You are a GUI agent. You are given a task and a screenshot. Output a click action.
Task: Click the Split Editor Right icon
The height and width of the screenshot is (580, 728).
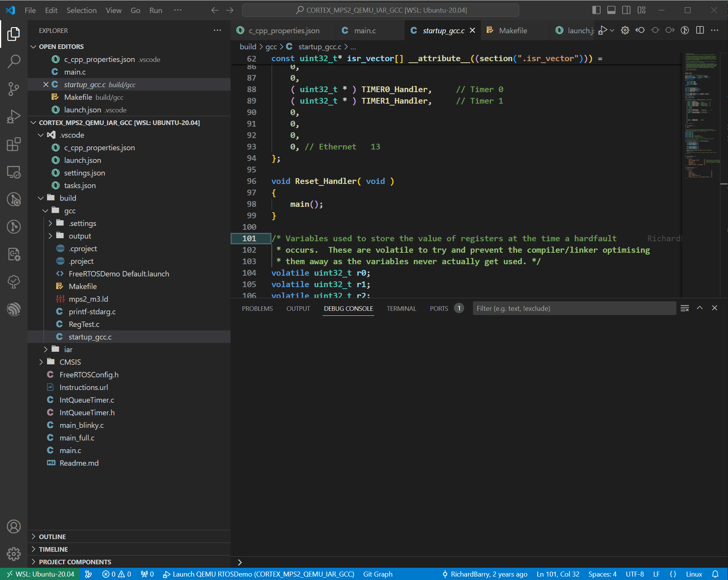[700, 30]
